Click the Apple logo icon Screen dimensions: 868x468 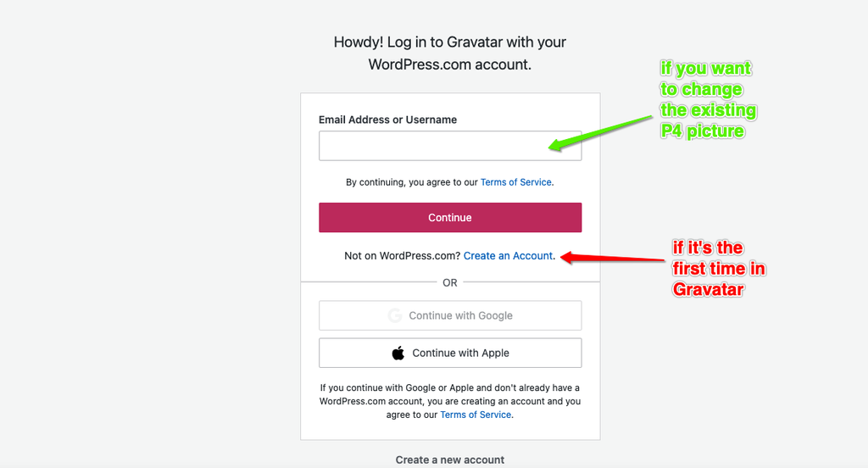coord(398,353)
